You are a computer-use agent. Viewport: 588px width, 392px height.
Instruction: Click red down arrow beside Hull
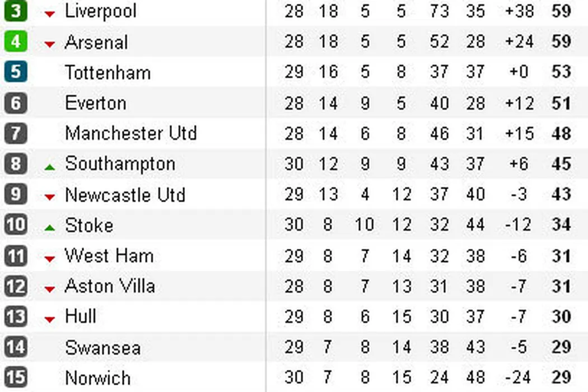(x=50, y=319)
